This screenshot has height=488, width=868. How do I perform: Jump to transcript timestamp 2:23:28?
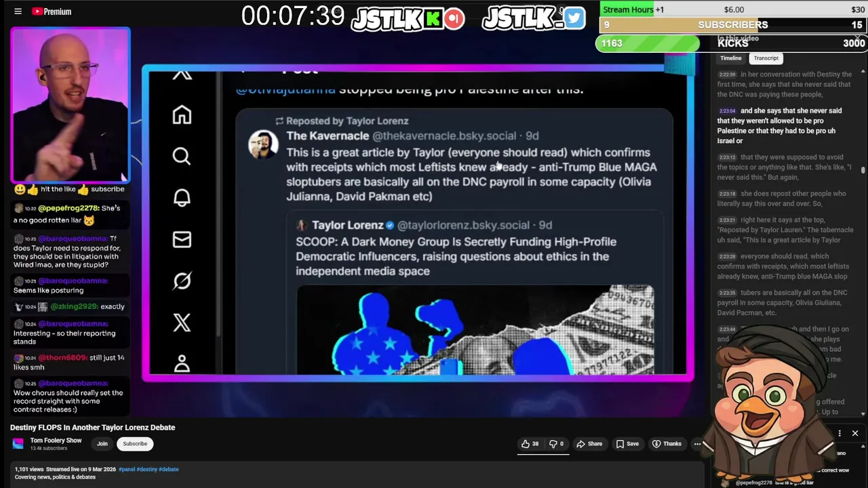[728, 257]
